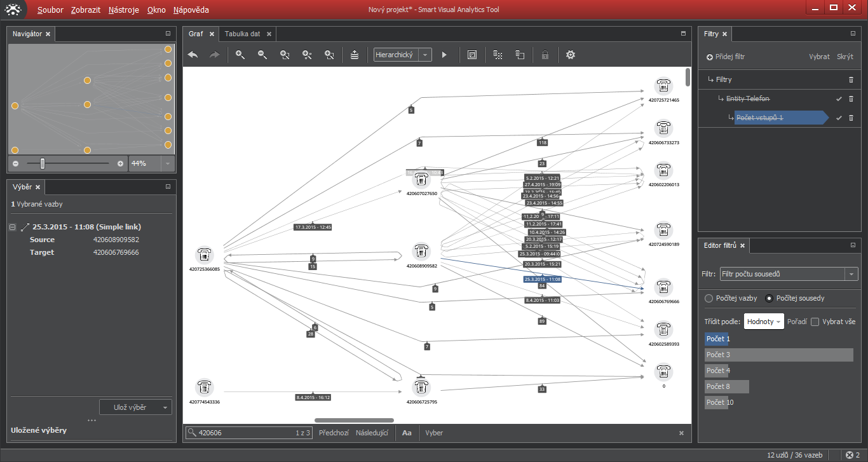The height and width of the screenshot is (462, 868).
Task: Toggle the Počet vstupů 1 filter checkmark
Action: [x=839, y=118]
